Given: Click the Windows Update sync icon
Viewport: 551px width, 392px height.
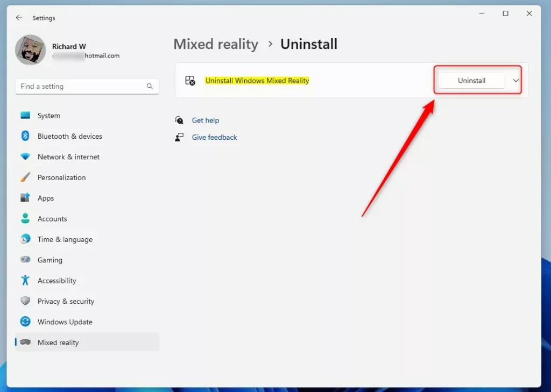Looking at the screenshot, I should point(25,322).
